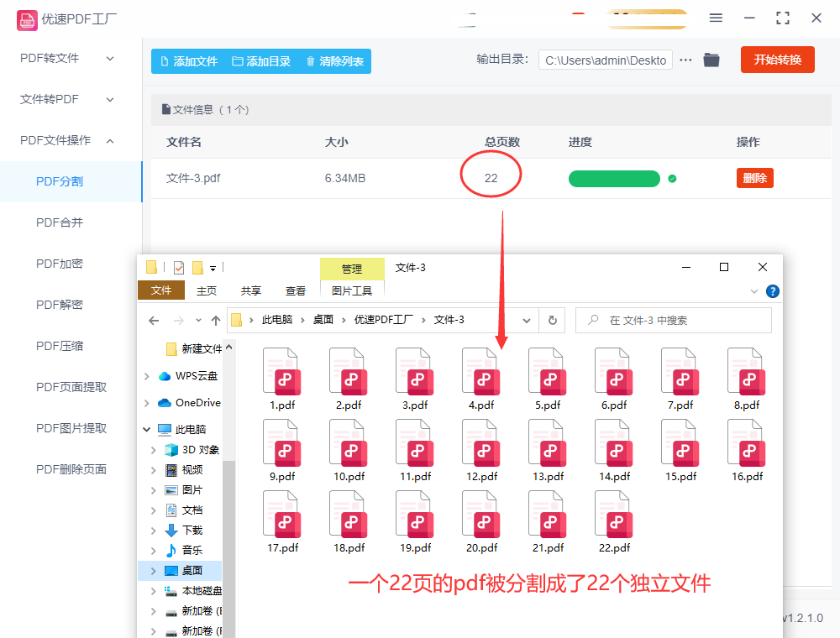
Task: Click the output directory path field
Action: coord(606,60)
